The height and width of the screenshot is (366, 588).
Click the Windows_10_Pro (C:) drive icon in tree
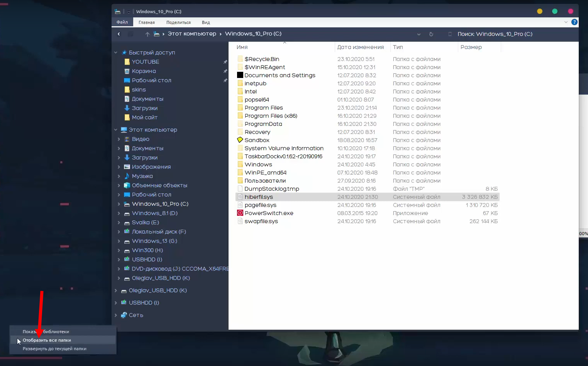click(127, 204)
